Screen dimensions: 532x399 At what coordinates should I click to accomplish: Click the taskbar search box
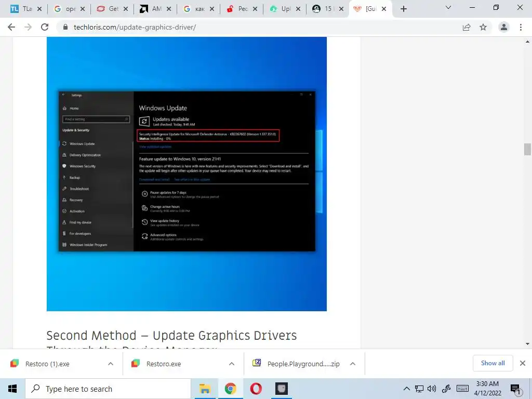108,389
